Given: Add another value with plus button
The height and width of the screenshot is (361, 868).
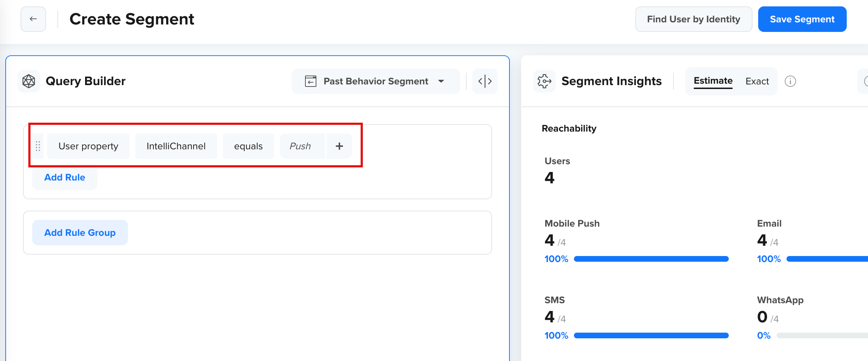Looking at the screenshot, I should pos(339,146).
